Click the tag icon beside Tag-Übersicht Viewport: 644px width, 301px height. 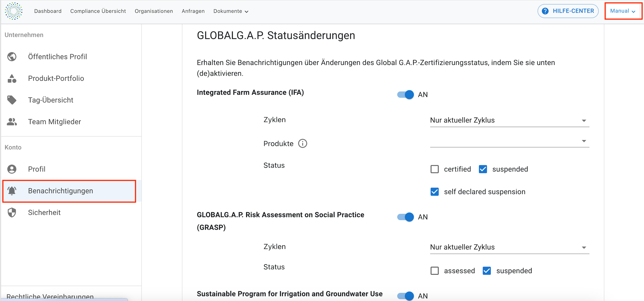click(x=12, y=100)
